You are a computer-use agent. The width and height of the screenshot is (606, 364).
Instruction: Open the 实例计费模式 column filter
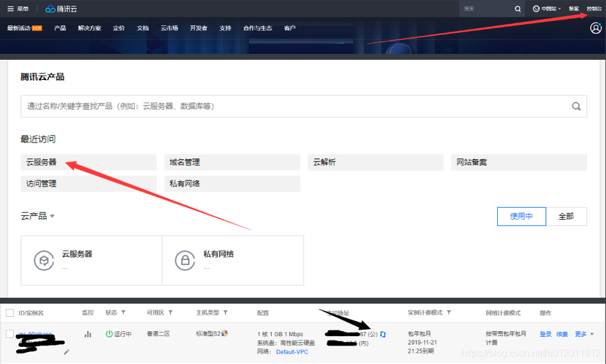(x=449, y=313)
